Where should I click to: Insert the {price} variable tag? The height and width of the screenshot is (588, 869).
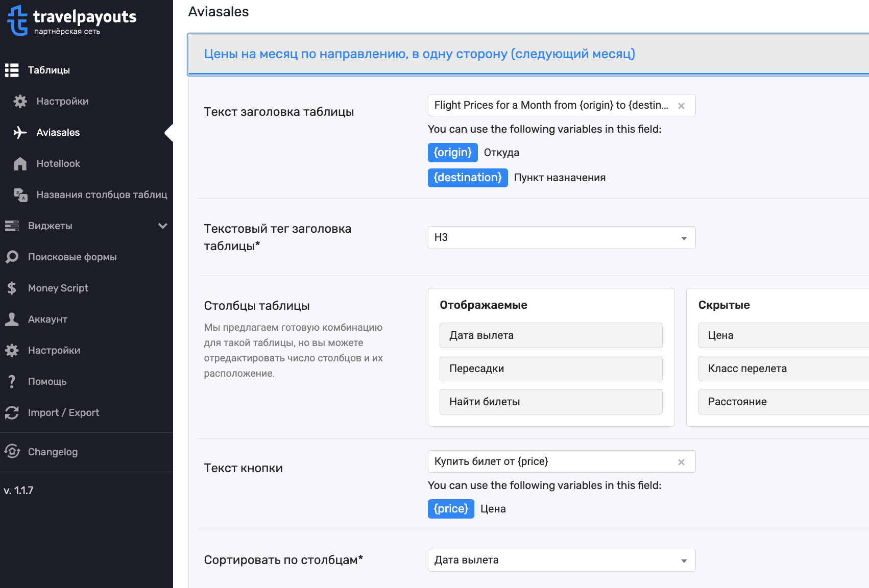coord(451,509)
